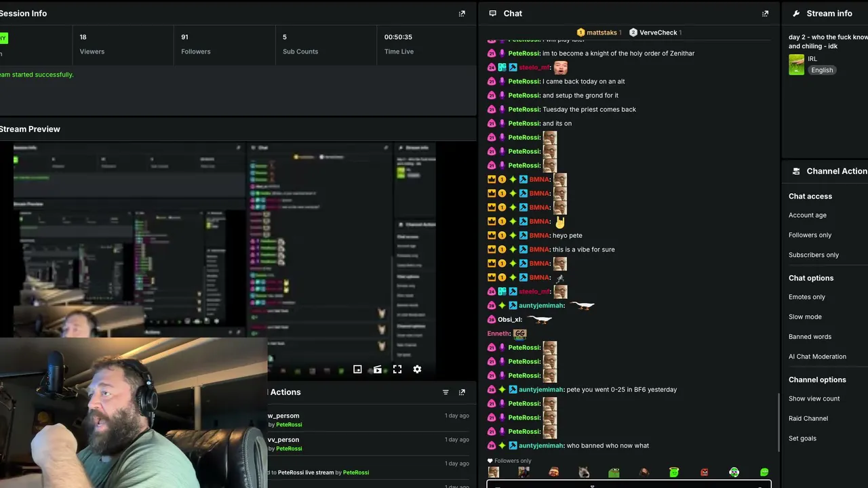Open Banned words settings
This screenshot has height=488, width=868.
click(810, 337)
